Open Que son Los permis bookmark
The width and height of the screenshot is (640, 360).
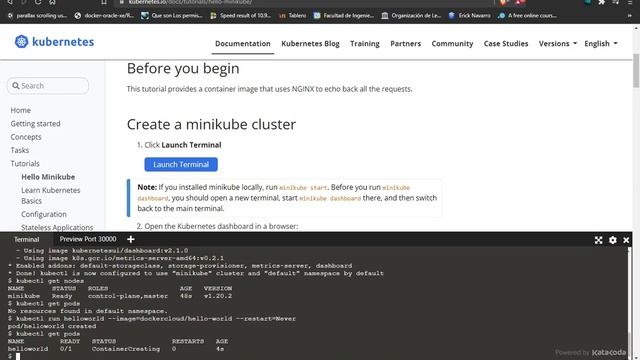(x=172, y=16)
